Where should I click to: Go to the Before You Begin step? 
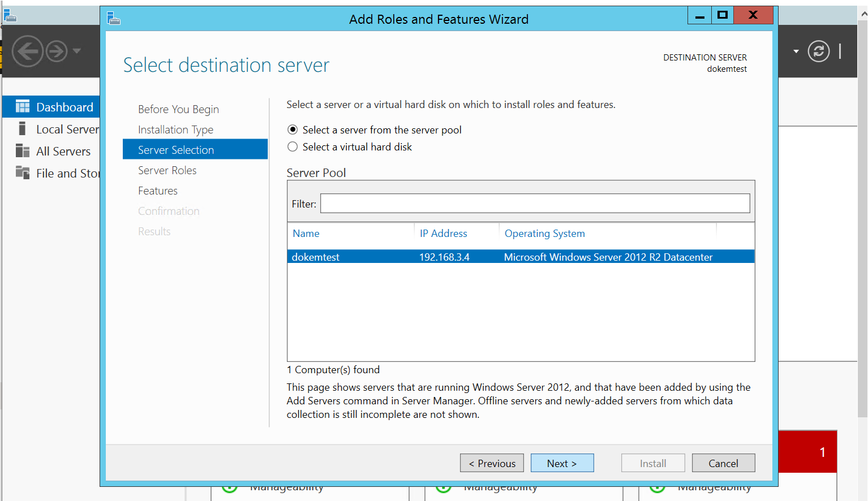pyautogui.click(x=178, y=109)
